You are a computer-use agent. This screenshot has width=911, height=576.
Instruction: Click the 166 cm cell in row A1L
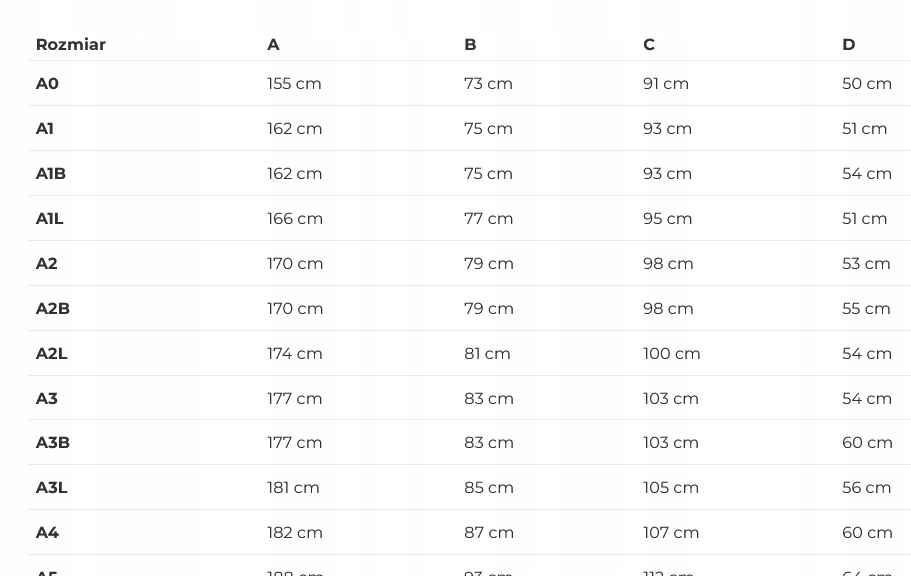tap(295, 218)
